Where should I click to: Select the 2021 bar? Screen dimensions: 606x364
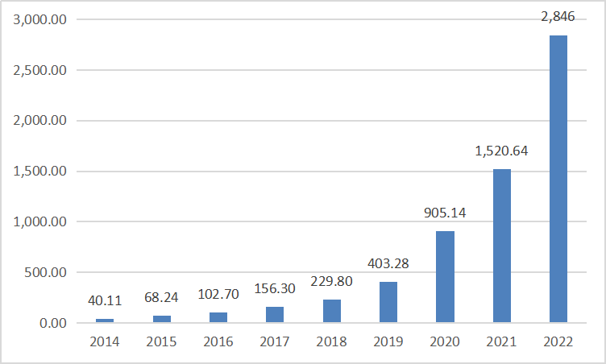pyautogui.click(x=501, y=246)
